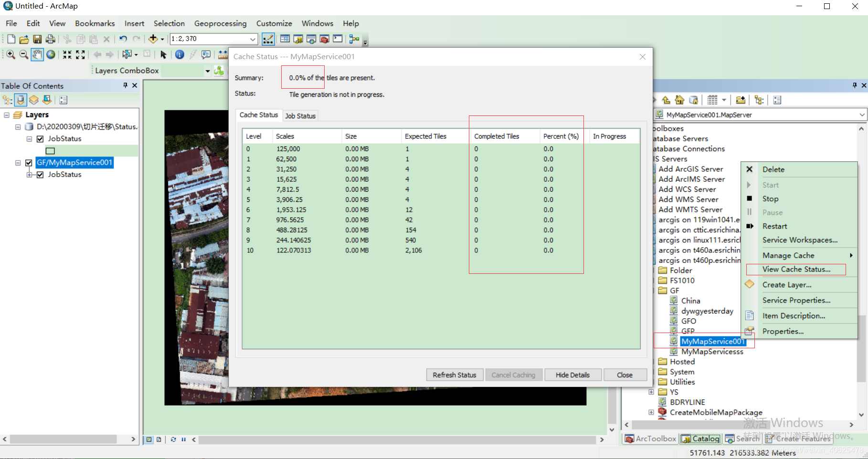Image resolution: width=868 pixels, height=459 pixels.
Task: Click the Catalog Up One Level icon
Action: (666, 100)
